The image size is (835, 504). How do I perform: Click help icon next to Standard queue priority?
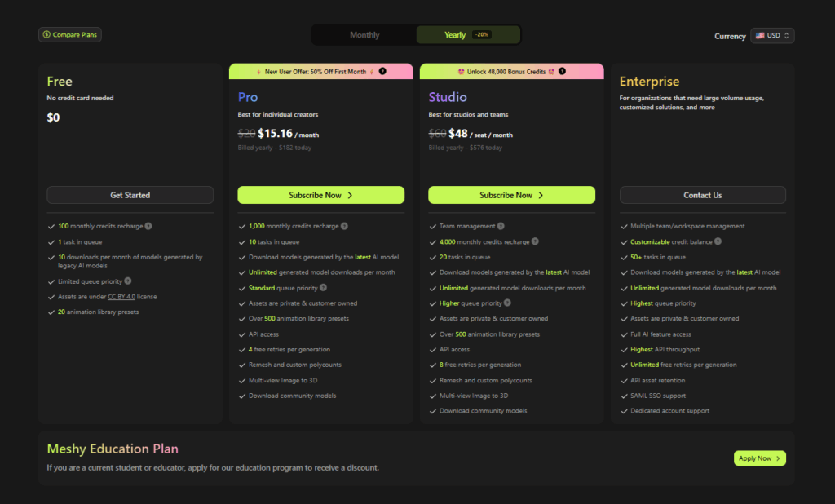click(x=324, y=288)
